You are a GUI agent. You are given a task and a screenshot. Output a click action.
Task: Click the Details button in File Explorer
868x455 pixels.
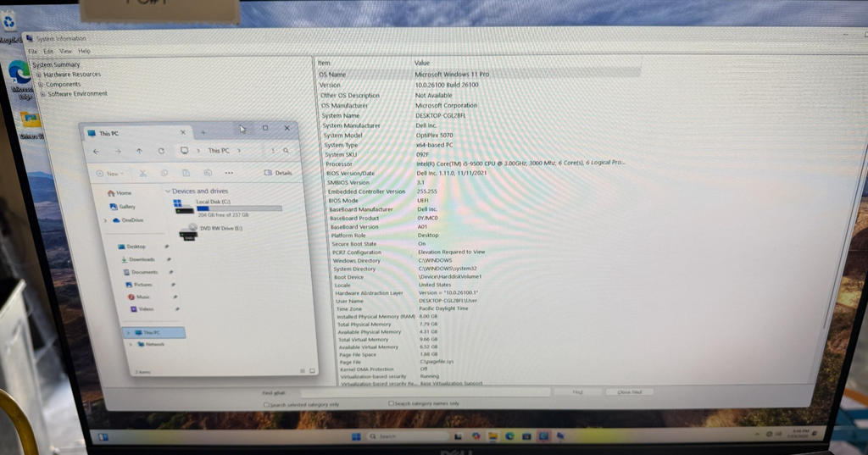pos(279,173)
